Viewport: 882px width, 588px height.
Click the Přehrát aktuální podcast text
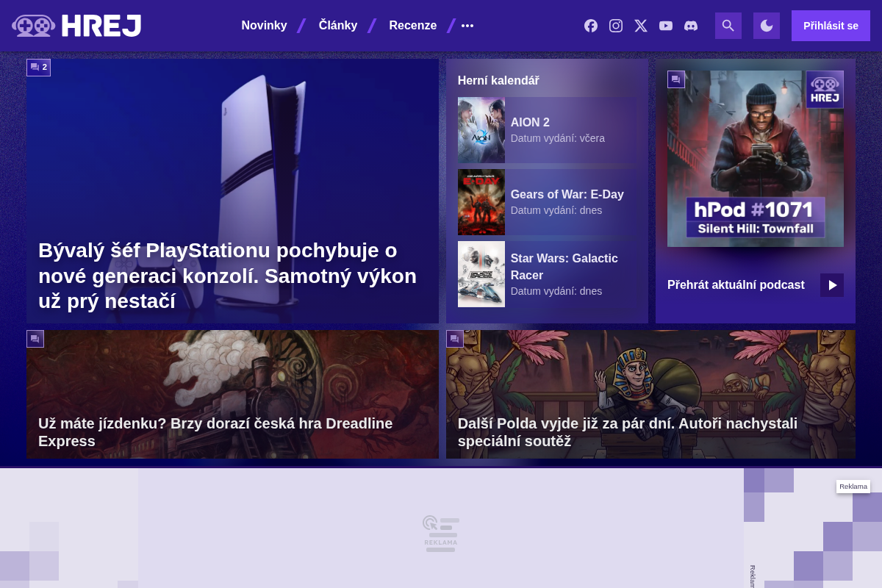[x=736, y=284]
